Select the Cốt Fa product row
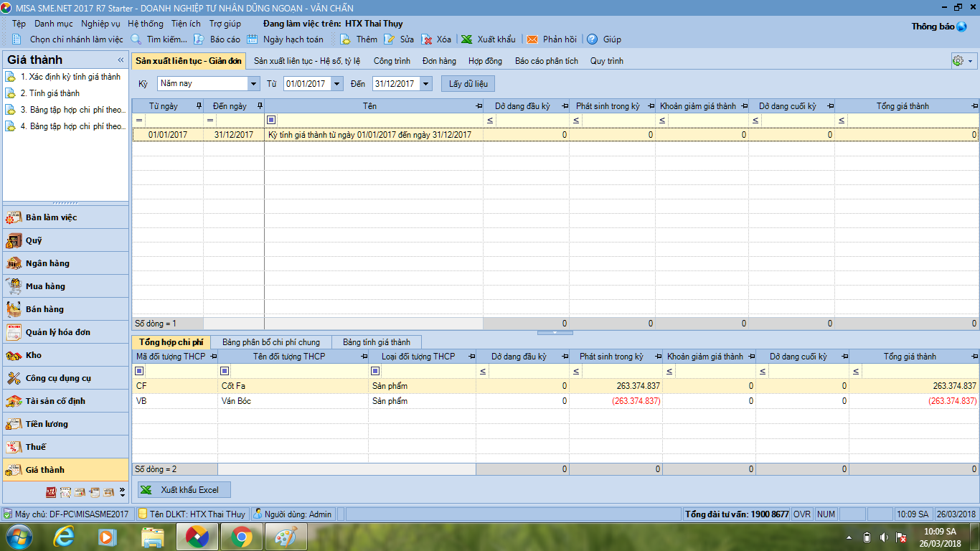 [x=555, y=386]
